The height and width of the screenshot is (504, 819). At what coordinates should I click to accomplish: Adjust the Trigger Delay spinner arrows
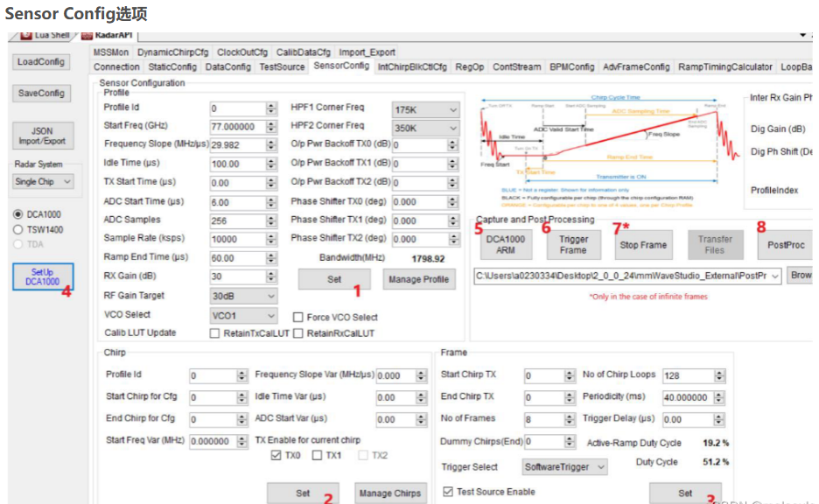tap(719, 419)
